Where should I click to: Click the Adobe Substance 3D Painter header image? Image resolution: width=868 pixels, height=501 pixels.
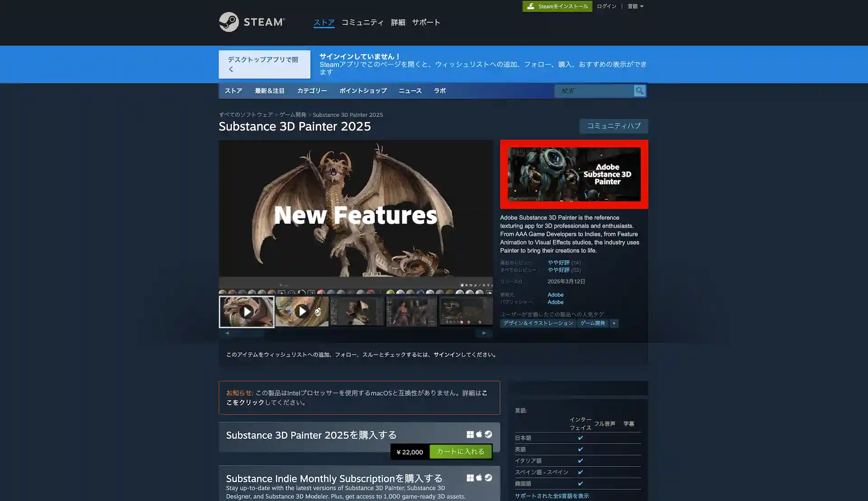[x=574, y=174]
